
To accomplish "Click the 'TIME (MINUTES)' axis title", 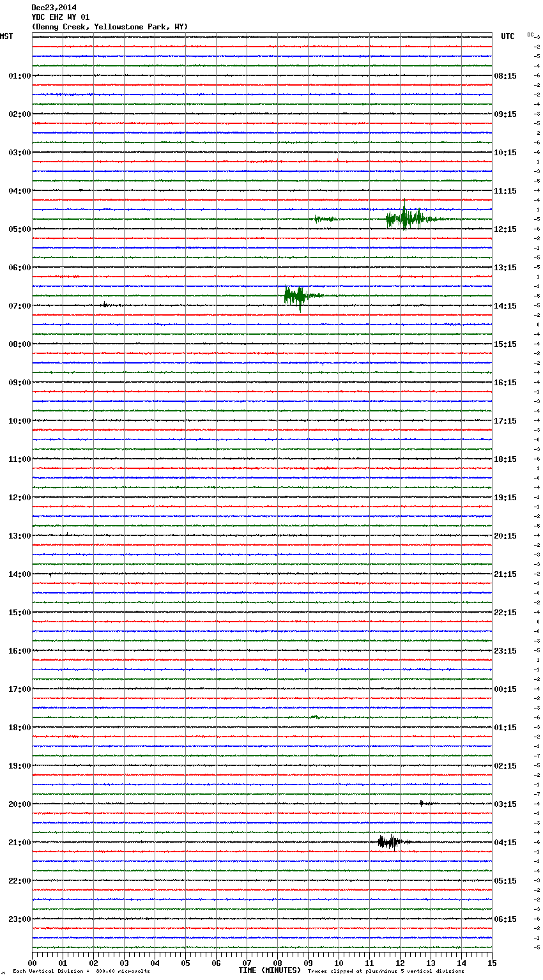I will pos(270,970).
